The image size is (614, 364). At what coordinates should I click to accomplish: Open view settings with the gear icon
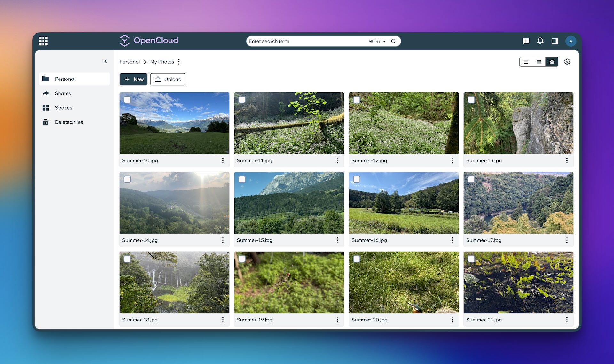[x=567, y=61]
